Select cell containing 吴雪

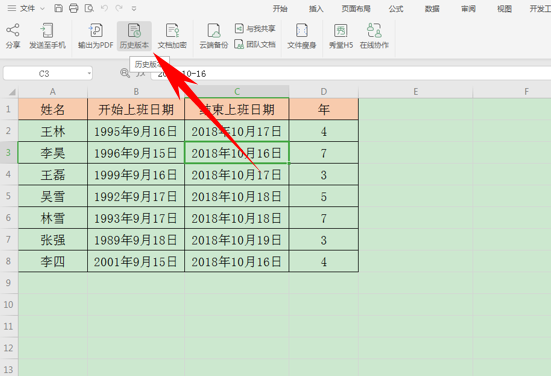(53, 196)
